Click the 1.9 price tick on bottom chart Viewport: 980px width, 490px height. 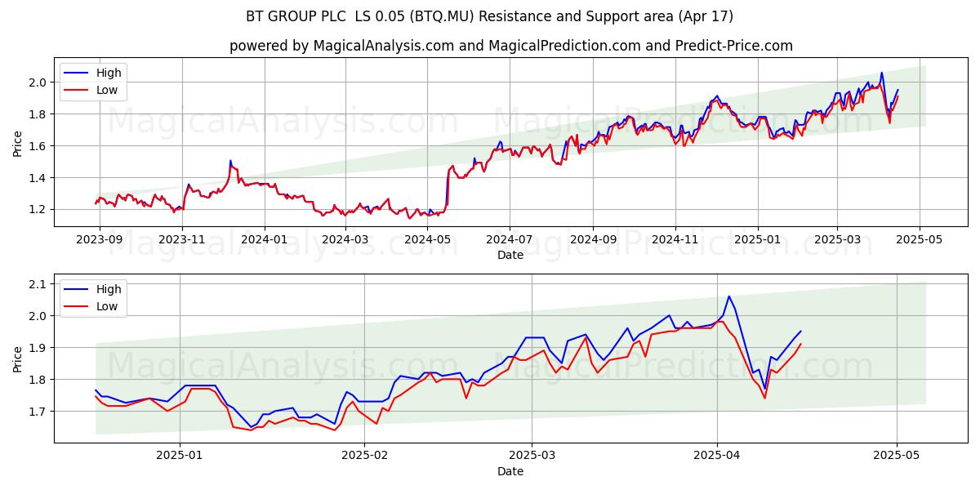click(38, 347)
